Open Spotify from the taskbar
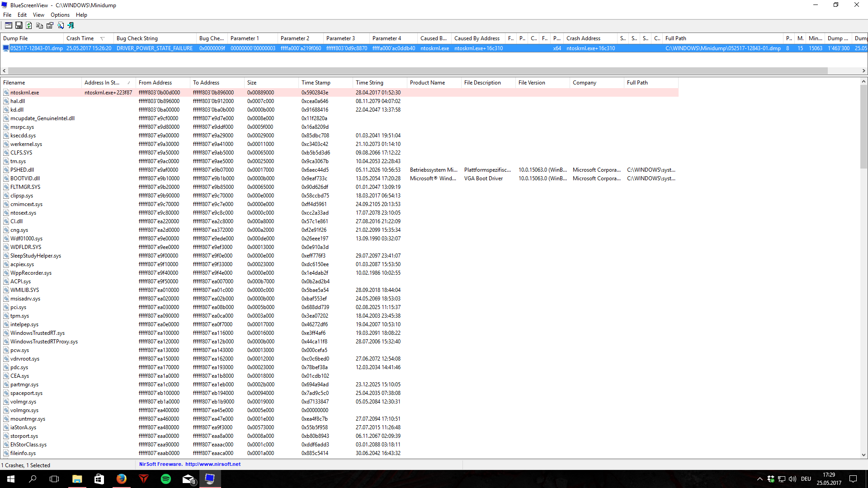This screenshot has height=488, width=868. (x=166, y=479)
